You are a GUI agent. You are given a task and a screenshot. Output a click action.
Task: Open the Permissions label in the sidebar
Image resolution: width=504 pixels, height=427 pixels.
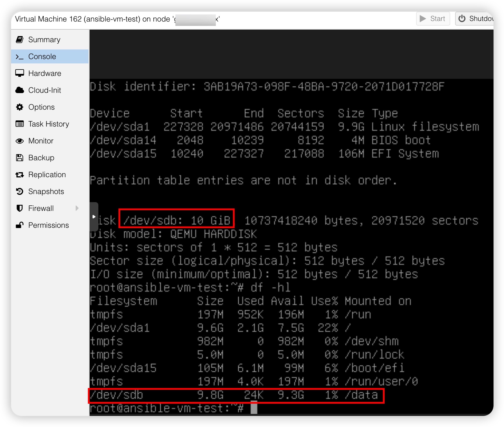pyautogui.click(x=49, y=225)
